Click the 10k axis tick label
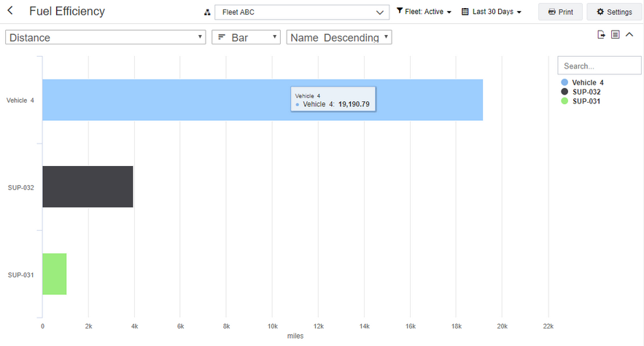644x346 pixels. [273, 326]
